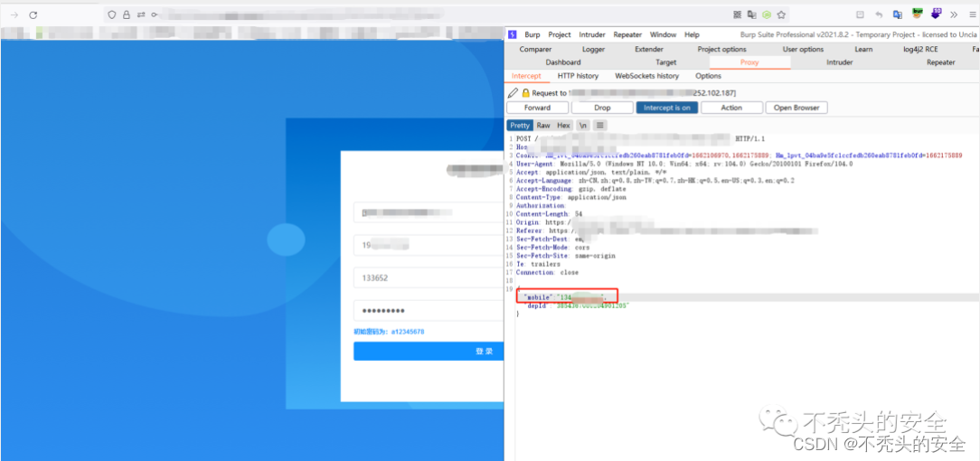Select the Pretty view mode
The image size is (980, 461).
[x=519, y=126]
